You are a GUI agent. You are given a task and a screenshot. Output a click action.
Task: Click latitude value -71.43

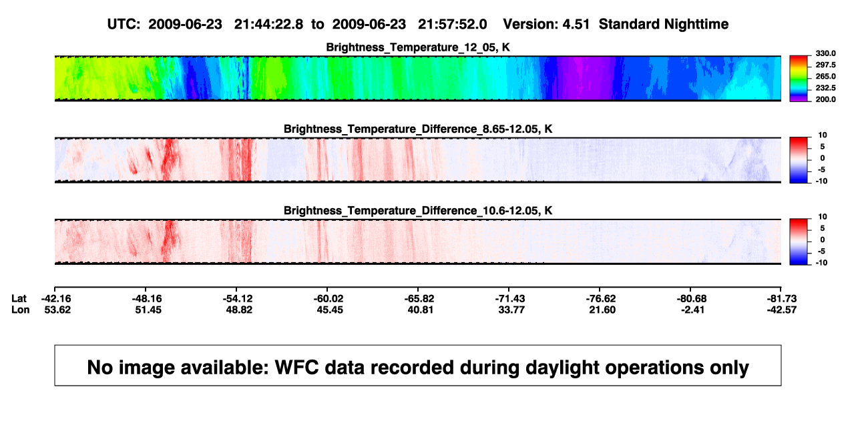click(510, 298)
